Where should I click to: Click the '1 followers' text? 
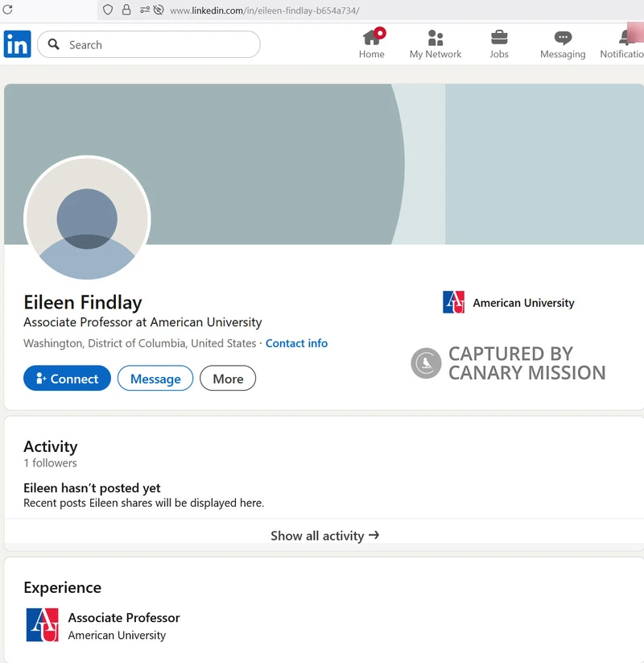coord(50,463)
